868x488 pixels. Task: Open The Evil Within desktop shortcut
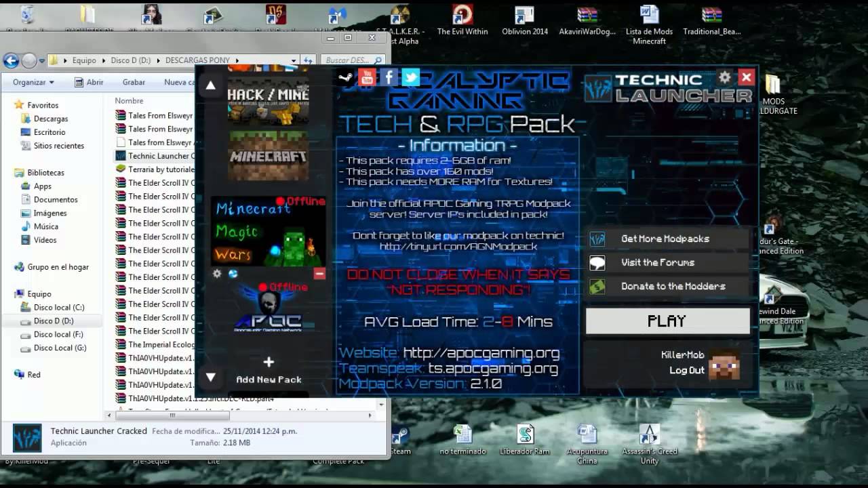[462, 21]
